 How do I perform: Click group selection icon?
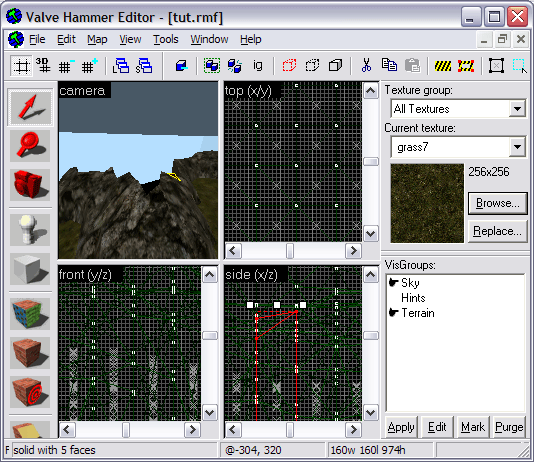click(x=211, y=66)
